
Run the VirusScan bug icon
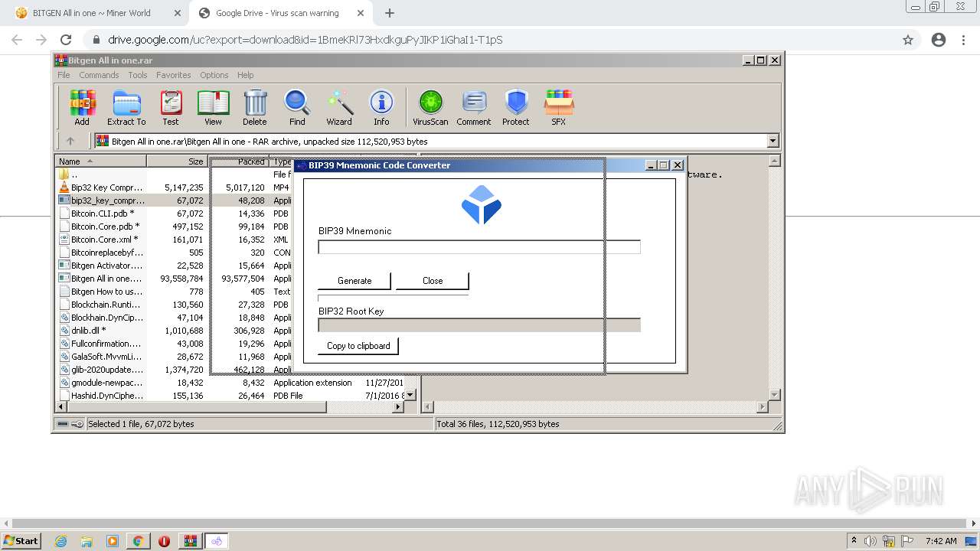click(430, 107)
